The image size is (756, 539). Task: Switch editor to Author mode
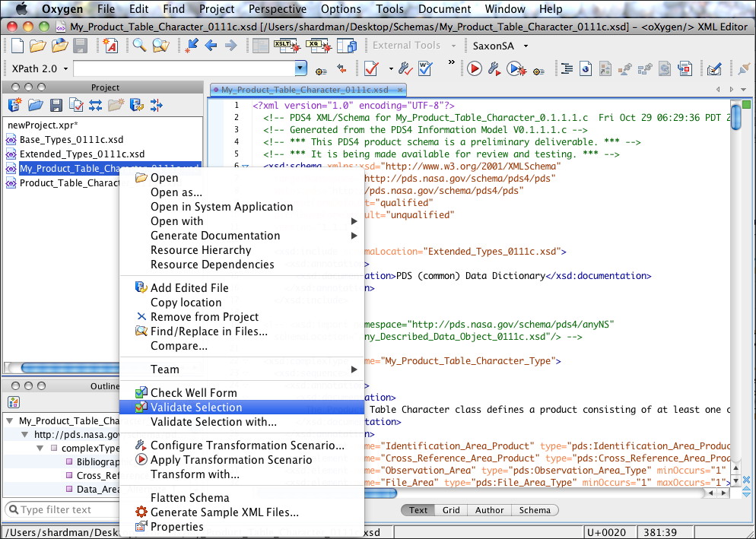coord(489,510)
